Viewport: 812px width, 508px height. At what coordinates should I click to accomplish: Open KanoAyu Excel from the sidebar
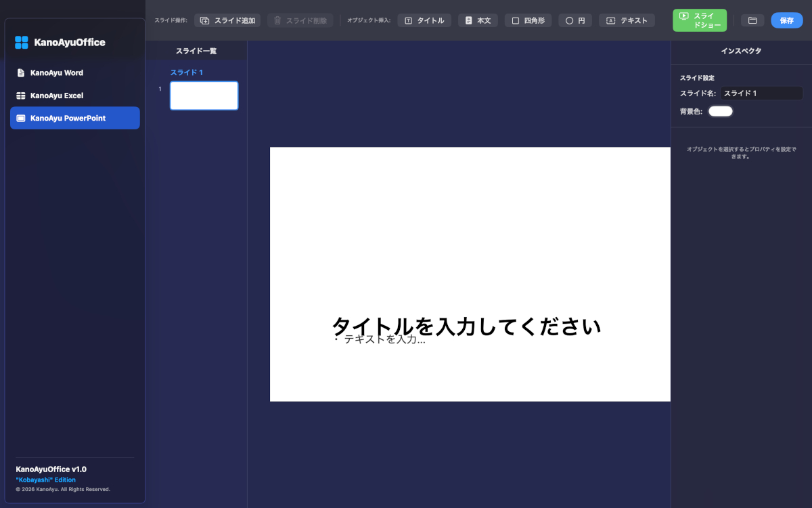(75, 96)
